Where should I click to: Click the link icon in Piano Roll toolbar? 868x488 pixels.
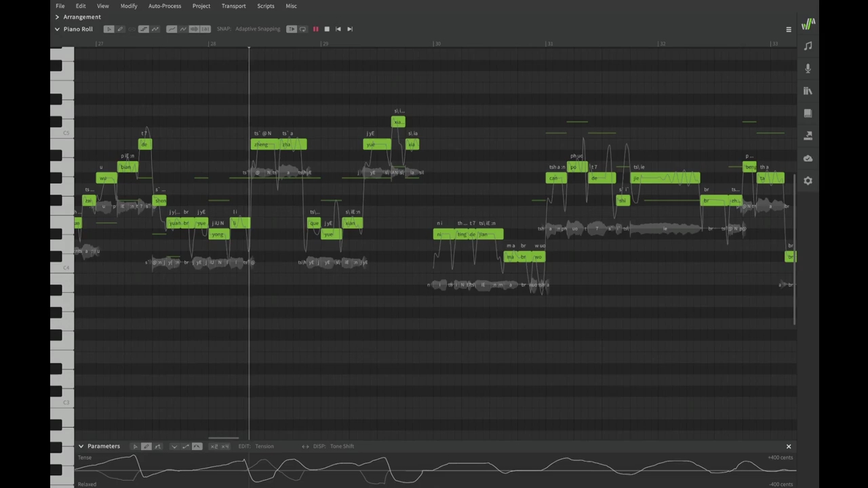click(132, 29)
